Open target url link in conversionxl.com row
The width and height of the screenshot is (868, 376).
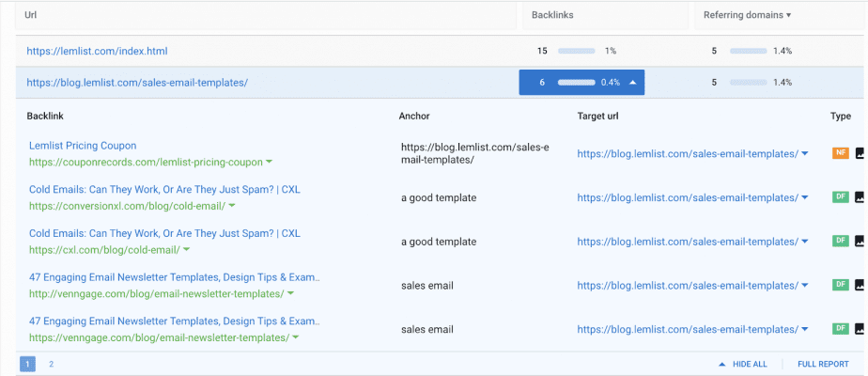pos(688,197)
